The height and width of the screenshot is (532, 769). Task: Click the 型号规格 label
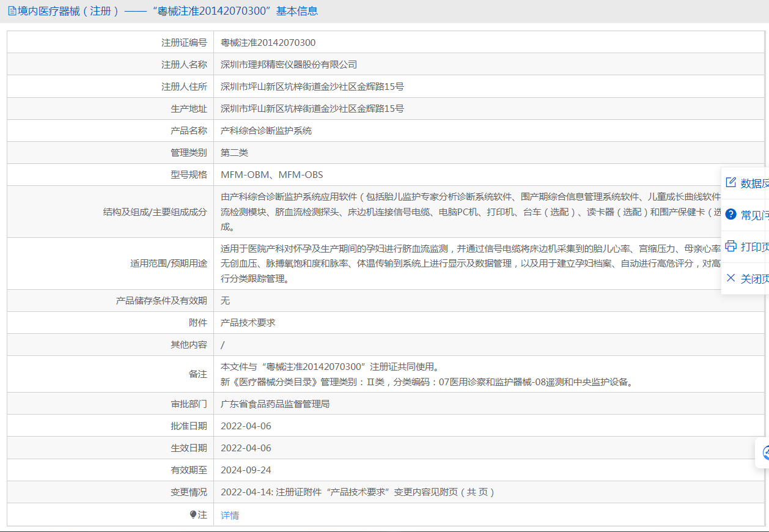pos(189,175)
